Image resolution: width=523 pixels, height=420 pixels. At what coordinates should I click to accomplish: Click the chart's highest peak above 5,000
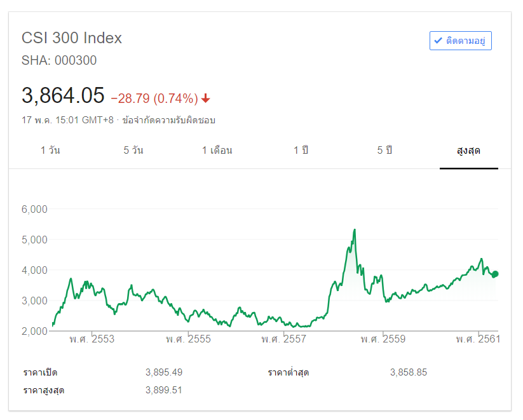[x=354, y=230]
